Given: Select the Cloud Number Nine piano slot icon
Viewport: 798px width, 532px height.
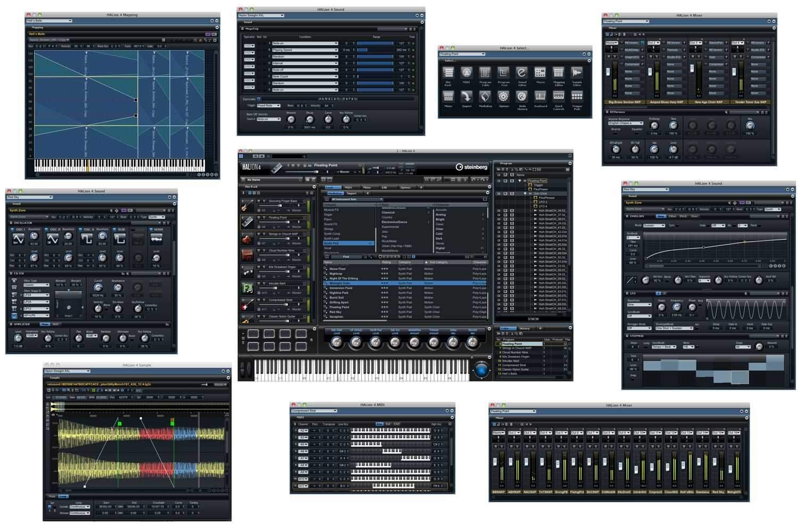Looking at the screenshot, I should 247,255.
